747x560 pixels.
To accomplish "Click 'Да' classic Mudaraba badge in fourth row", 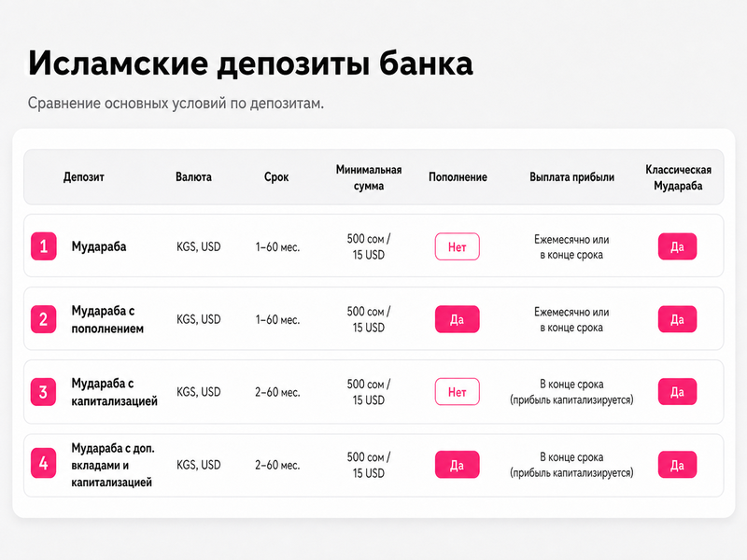I will [678, 465].
